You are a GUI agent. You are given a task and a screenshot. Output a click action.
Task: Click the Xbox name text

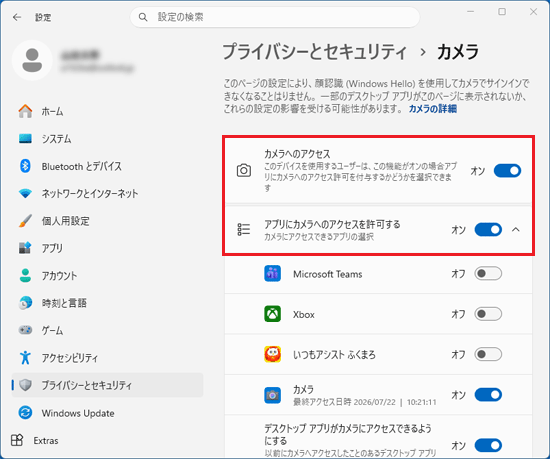pos(304,315)
